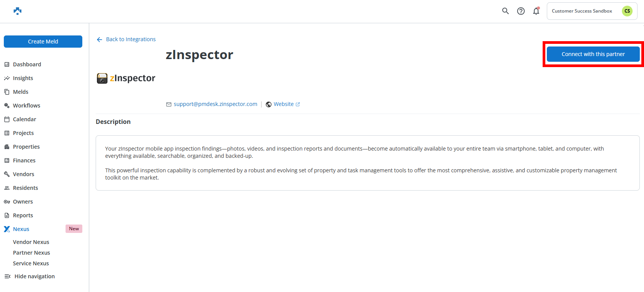Click the Property Meld logo icon
644x292 pixels.
point(18,11)
